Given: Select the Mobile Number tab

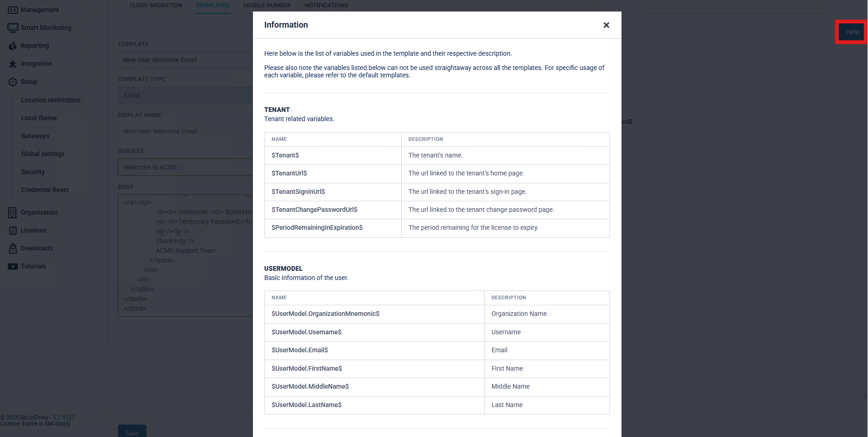Looking at the screenshot, I should (267, 5).
